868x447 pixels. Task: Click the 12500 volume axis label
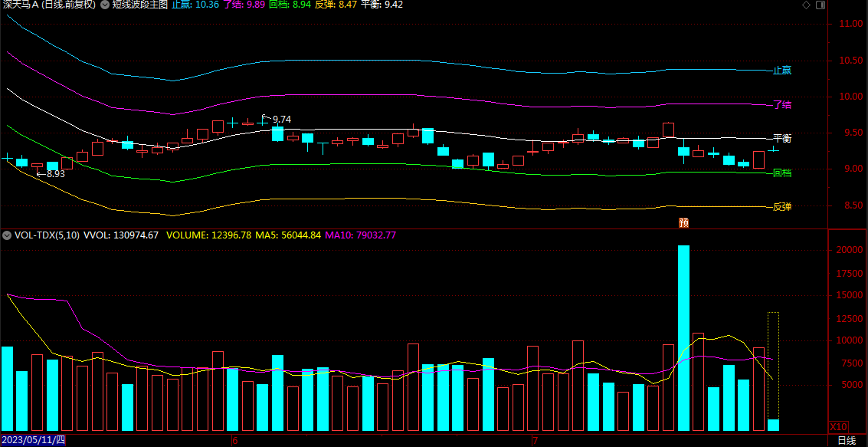point(850,319)
